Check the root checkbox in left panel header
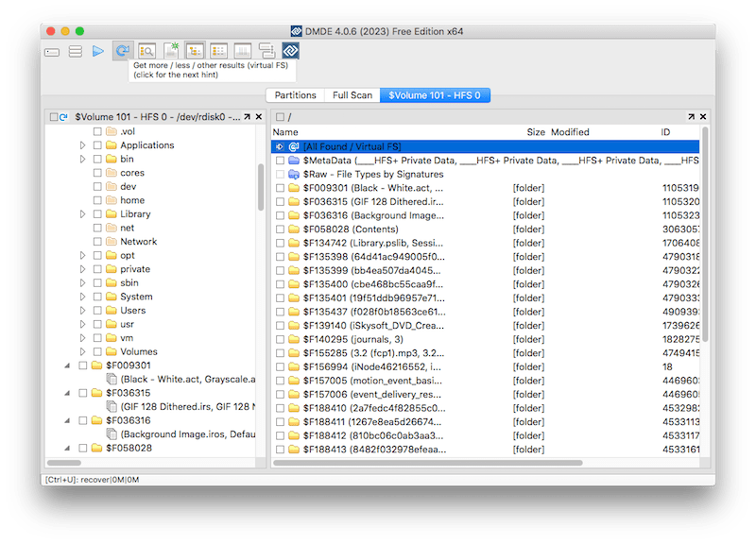756x544 pixels. tap(54, 116)
